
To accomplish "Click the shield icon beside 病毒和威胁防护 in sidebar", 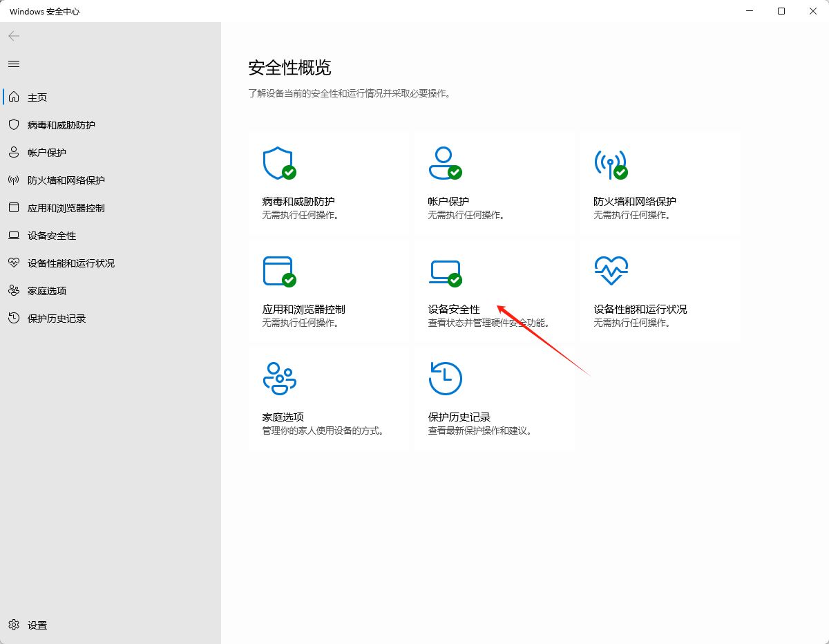I will point(14,124).
